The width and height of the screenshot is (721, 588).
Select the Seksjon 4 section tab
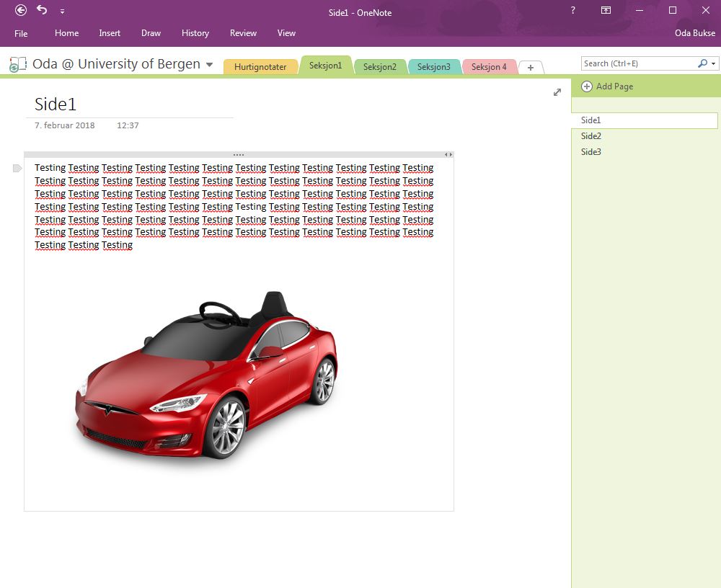(489, 67)
